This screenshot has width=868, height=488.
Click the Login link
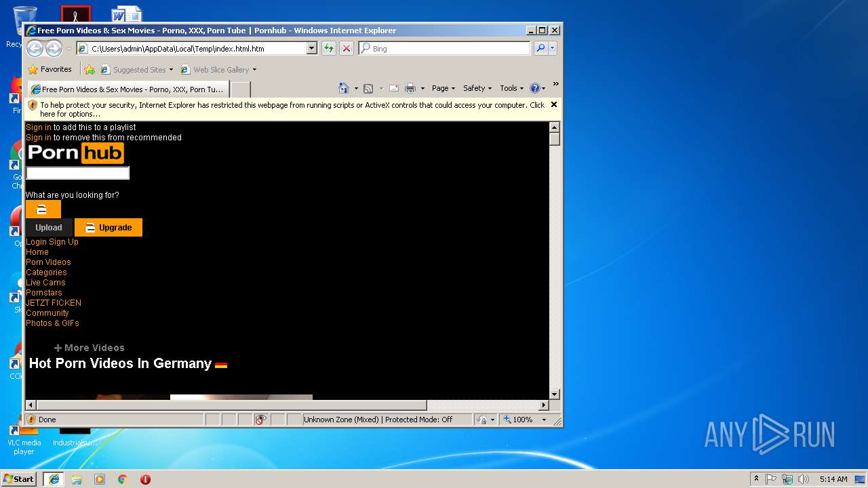36,242
